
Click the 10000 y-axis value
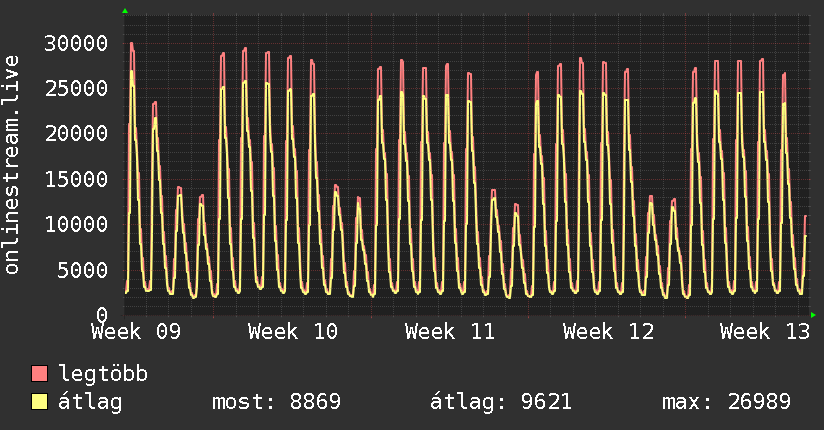[x=76, y=224]
